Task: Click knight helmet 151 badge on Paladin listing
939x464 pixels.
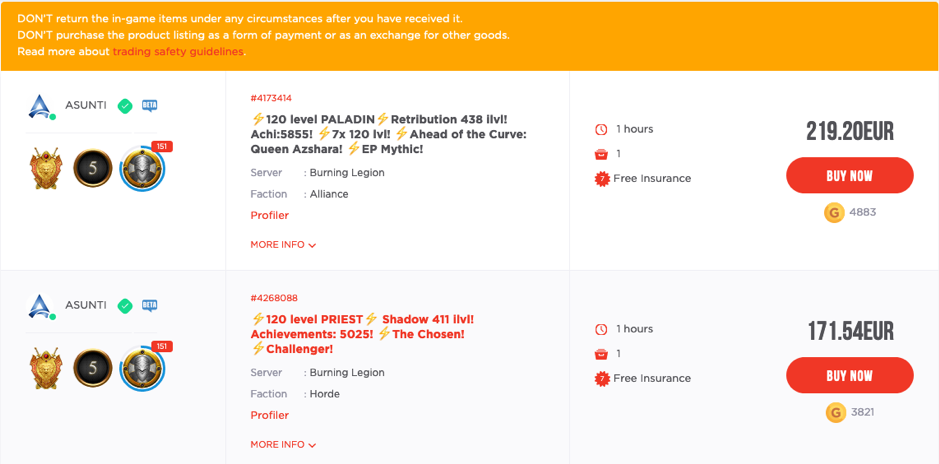Action: [143, 168]
